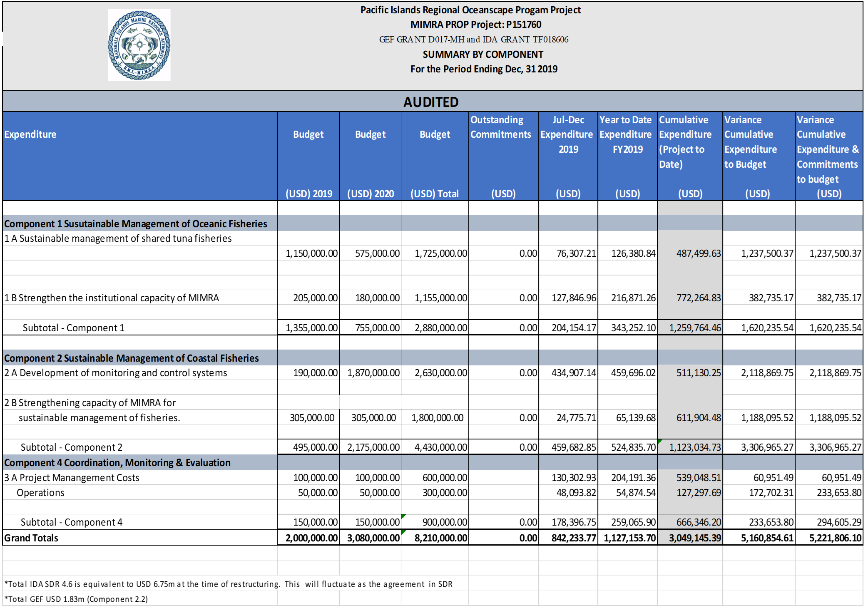Click the green indicator on 1,123,034.73 cell

[660, 442]
